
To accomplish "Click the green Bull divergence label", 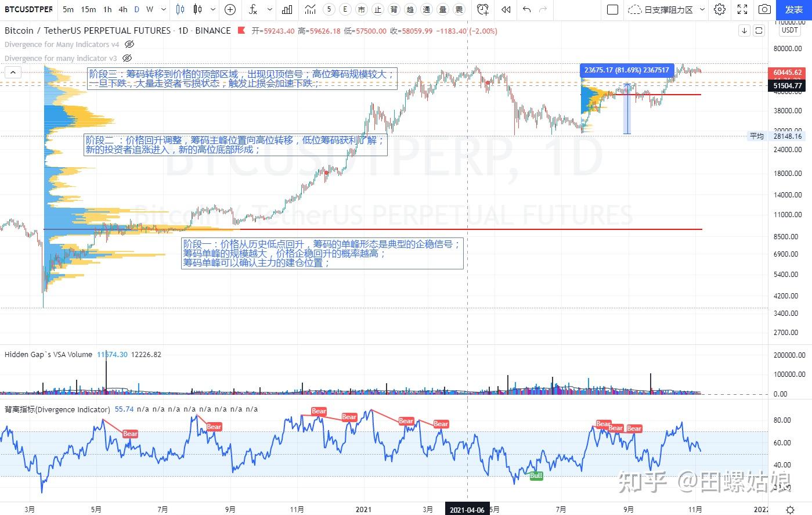I will 536,476.
